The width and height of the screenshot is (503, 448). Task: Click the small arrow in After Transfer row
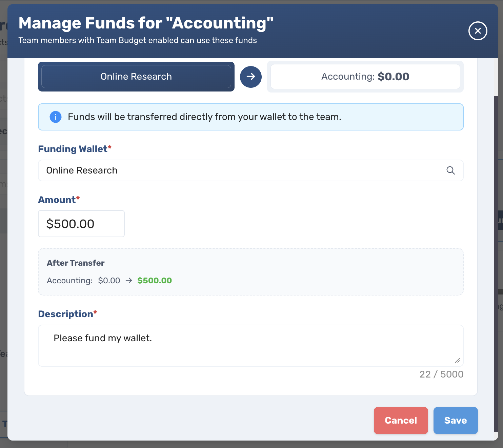[x=129, y=281]
